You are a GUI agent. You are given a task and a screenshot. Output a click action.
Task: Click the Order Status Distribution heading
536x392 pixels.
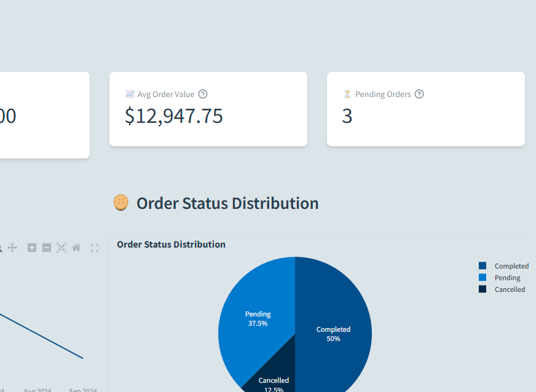[227, 203]
